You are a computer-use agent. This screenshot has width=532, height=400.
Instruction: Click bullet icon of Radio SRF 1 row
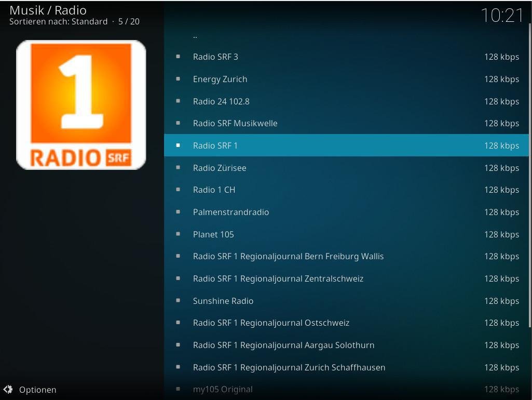178,145
